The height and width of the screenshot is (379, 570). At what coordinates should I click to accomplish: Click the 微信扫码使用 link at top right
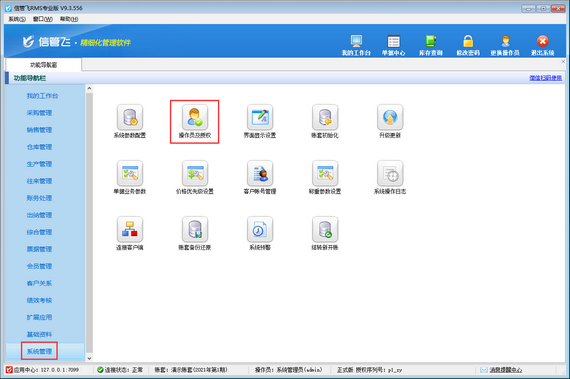click(545, 78)
